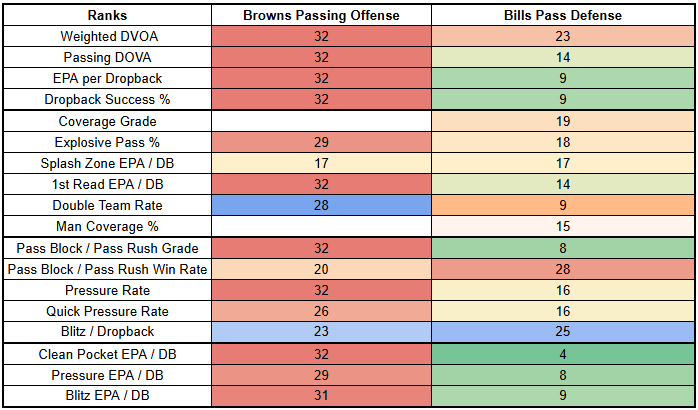
Task: Click the blue Browns Double Team Rate cell
Action: [x=322, y=206]
